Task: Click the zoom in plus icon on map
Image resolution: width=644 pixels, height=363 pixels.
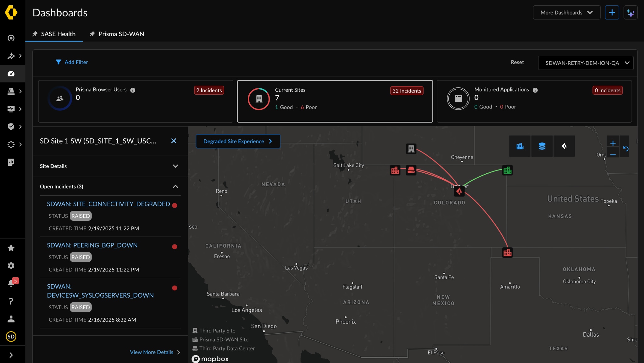Action: coord(613,143)
